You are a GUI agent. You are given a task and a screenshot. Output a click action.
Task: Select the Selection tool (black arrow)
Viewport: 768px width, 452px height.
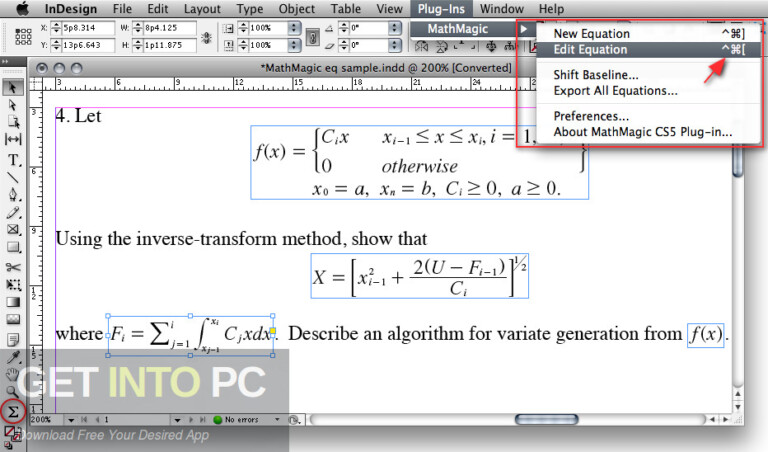click(13, 88)
